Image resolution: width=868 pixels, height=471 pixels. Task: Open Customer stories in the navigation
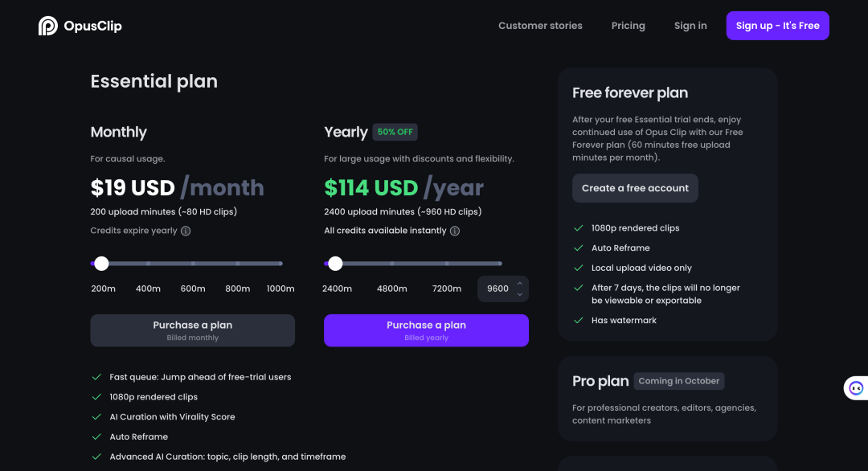pyautogui.click(x=540, y=26)
